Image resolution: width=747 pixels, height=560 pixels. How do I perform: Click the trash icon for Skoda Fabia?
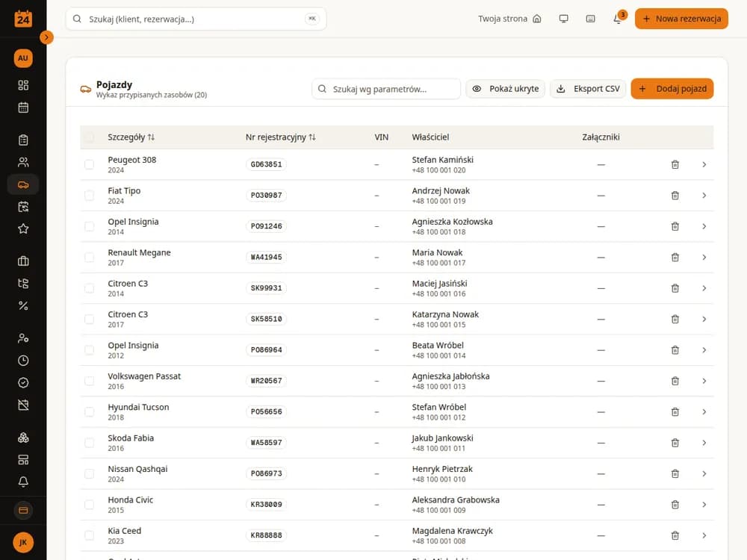(x=675, y=443)
